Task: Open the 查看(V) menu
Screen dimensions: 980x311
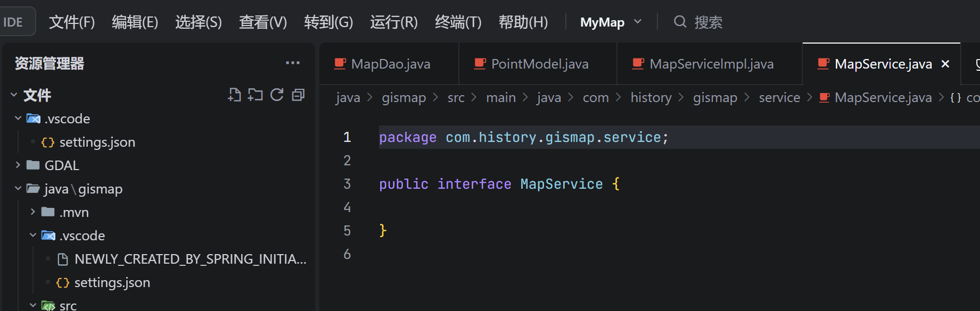Action: tap(263, 22)
